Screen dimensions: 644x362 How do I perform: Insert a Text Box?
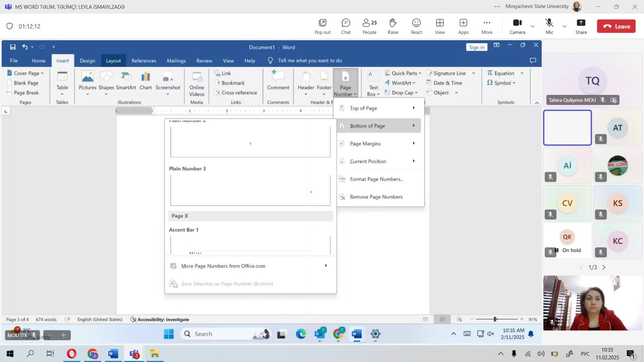[374, 84]
